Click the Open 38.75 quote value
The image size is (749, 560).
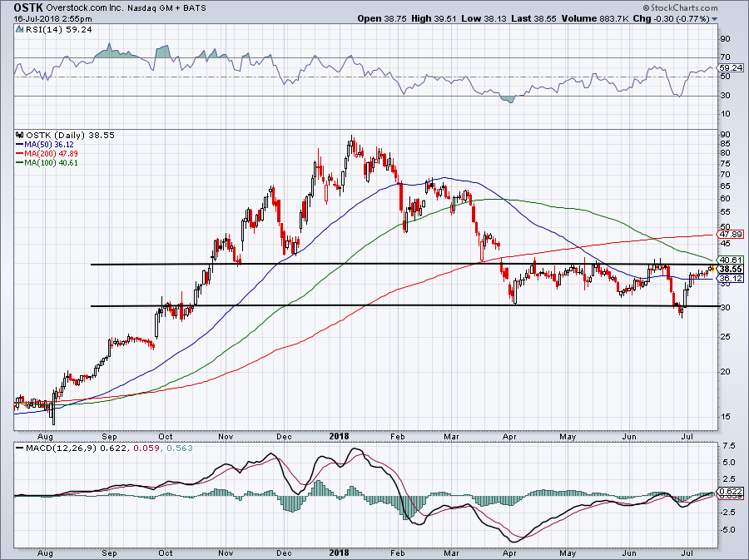click(382, 18)
